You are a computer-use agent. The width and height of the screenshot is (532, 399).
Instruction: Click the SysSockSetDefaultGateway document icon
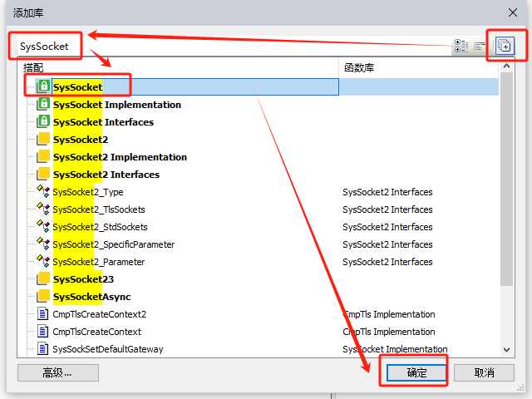44,349
